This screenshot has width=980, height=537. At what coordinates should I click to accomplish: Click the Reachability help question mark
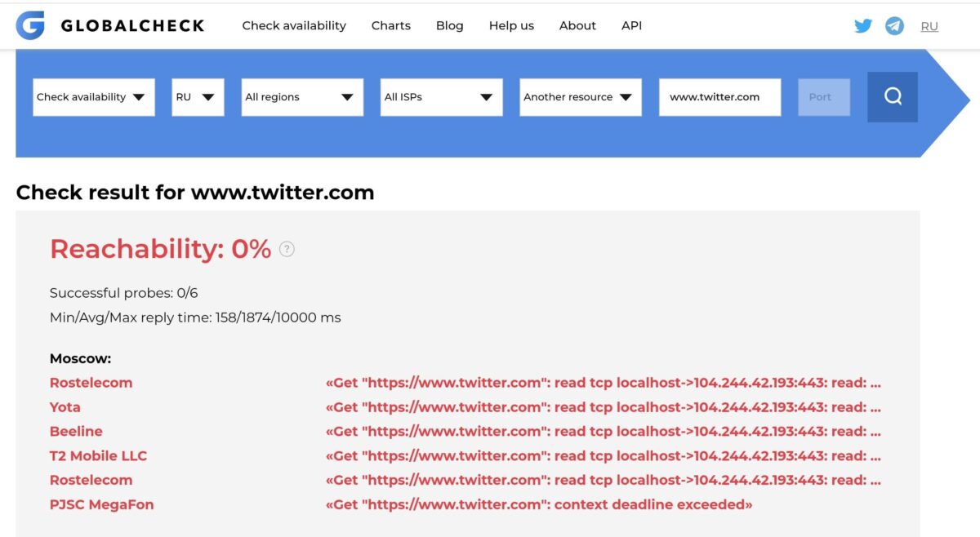pyautogui.click(x=287, y=249)
